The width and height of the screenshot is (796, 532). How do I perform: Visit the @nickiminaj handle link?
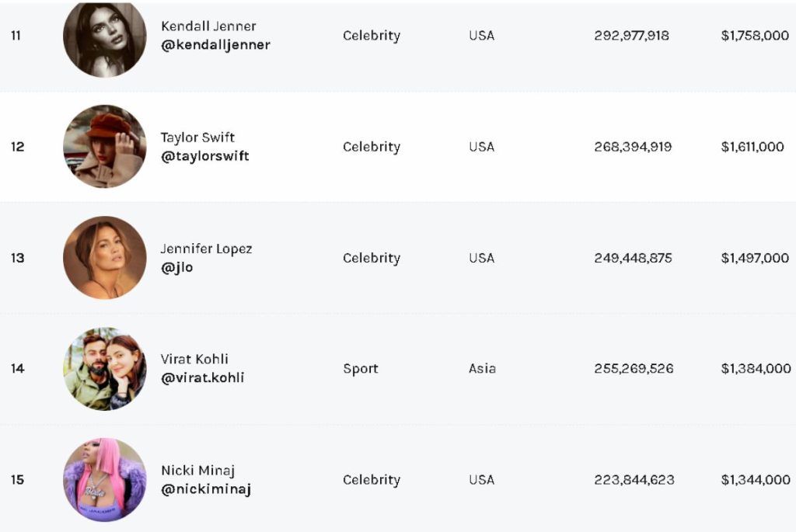[x=205, y=489]
